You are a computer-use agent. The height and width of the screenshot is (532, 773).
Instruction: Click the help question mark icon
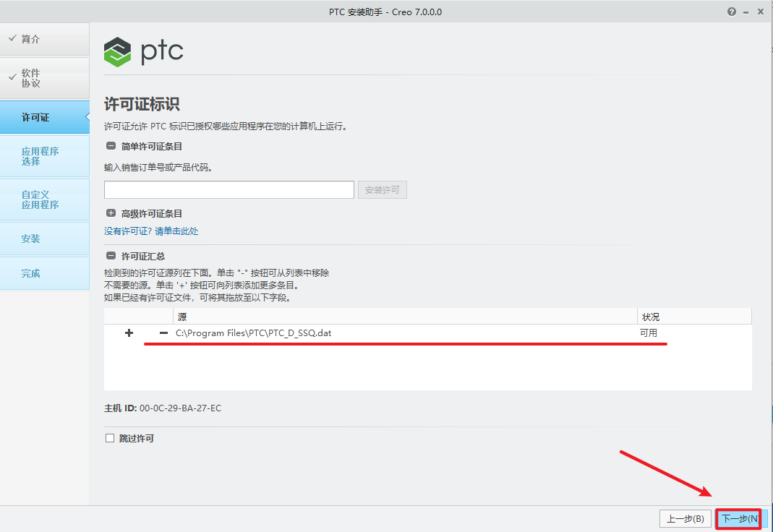point(732,12)
